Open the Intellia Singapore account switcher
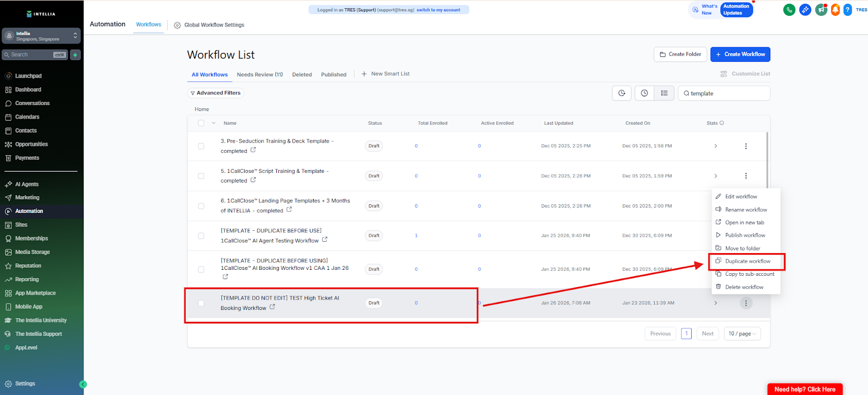 (41, 36)
